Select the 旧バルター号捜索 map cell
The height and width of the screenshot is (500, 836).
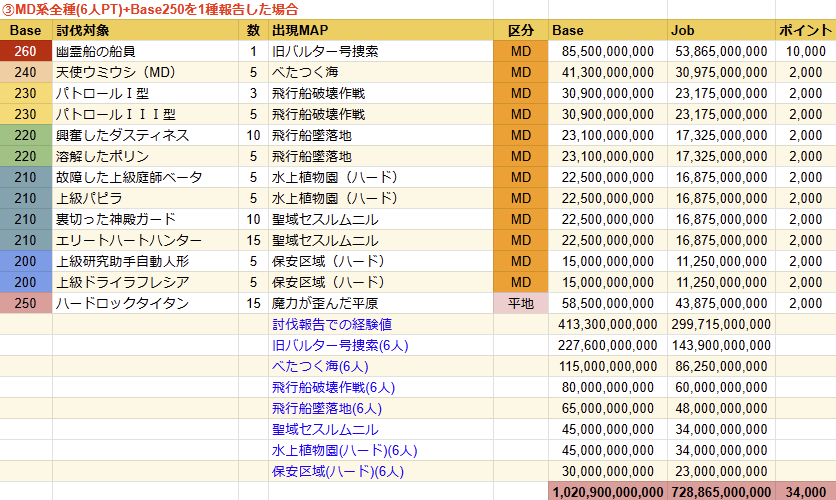click(x=381, y=51)
